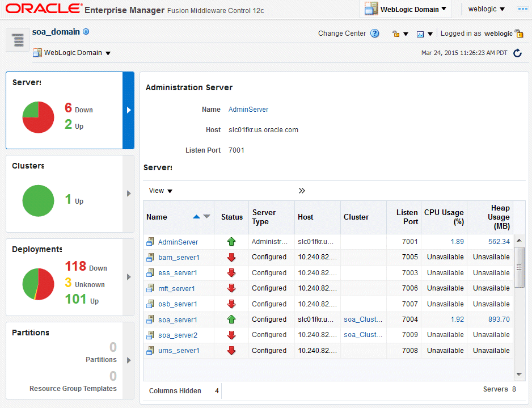Open the weblogic user dropdown

[487, 9]
